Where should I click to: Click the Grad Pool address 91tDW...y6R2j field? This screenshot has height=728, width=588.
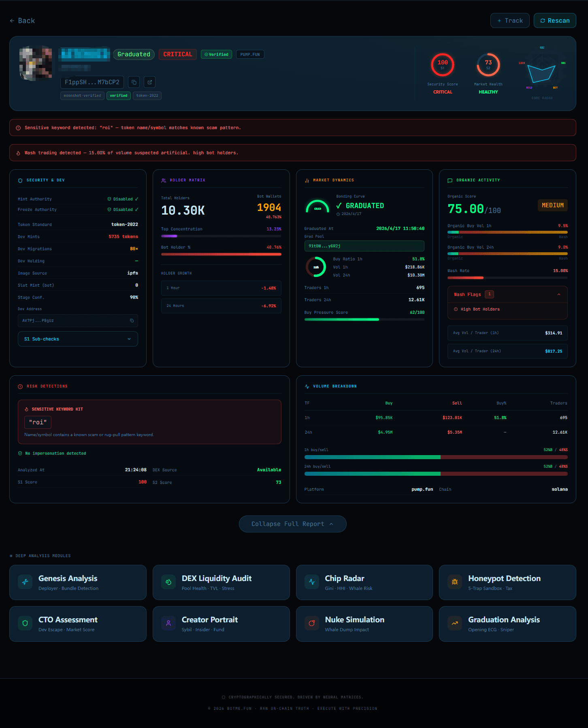pyautogui.click(x=364, y=246)
